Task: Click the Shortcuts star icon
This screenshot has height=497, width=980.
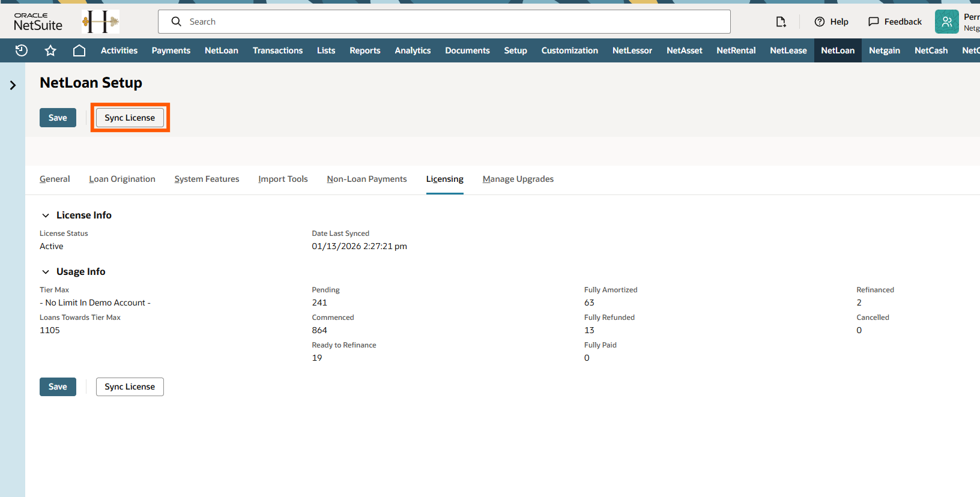Action: coord(50,50)
